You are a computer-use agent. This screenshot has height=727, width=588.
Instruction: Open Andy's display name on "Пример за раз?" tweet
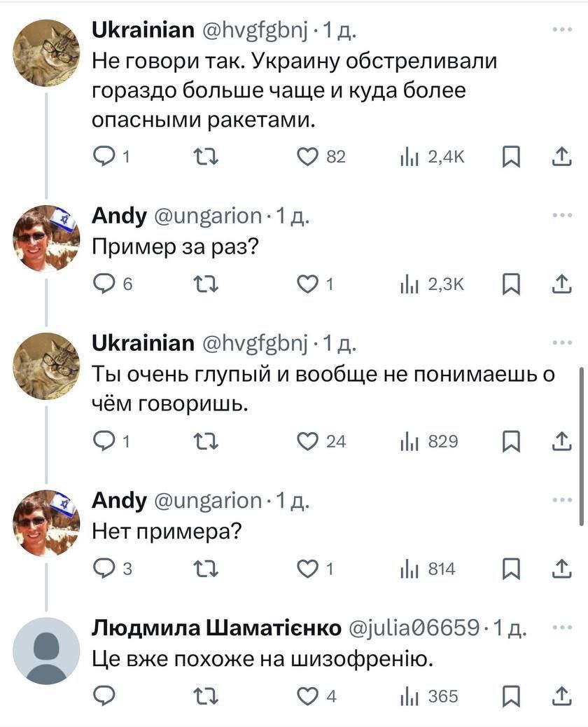click(119, 216)
